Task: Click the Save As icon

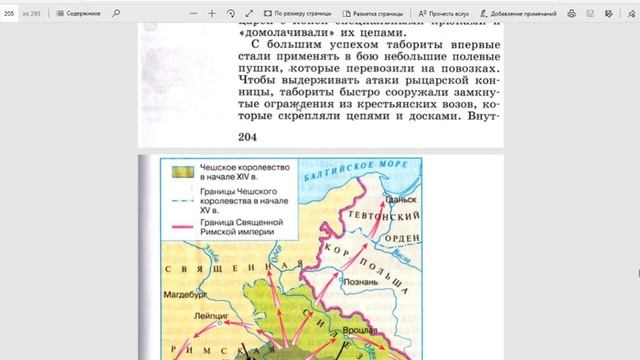Action: tap(609, 13)
